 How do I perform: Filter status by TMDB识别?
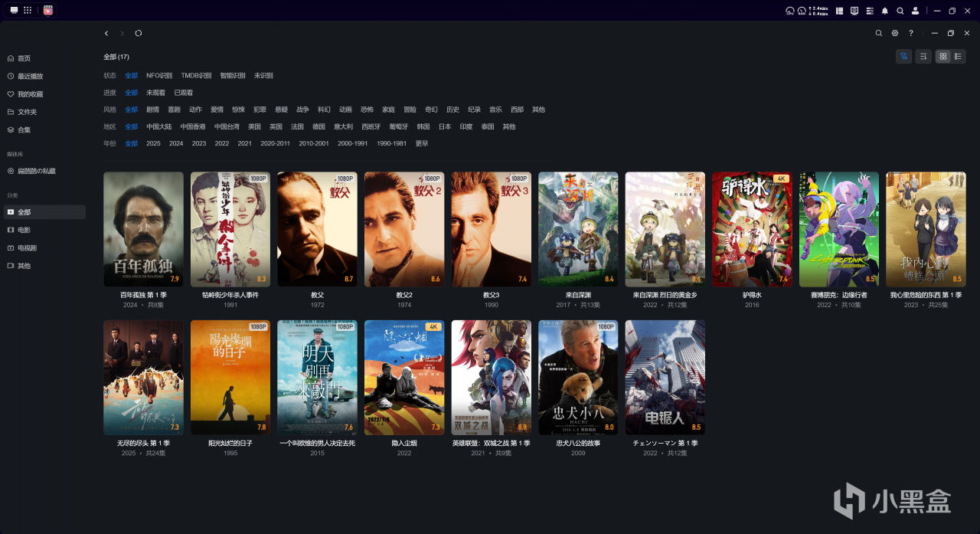(x=196, y=76)
